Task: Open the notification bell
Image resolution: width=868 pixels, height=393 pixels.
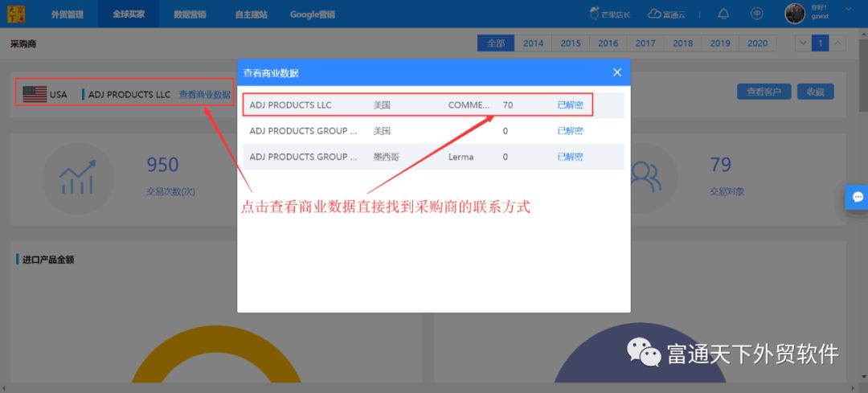Action: (723, 14)
